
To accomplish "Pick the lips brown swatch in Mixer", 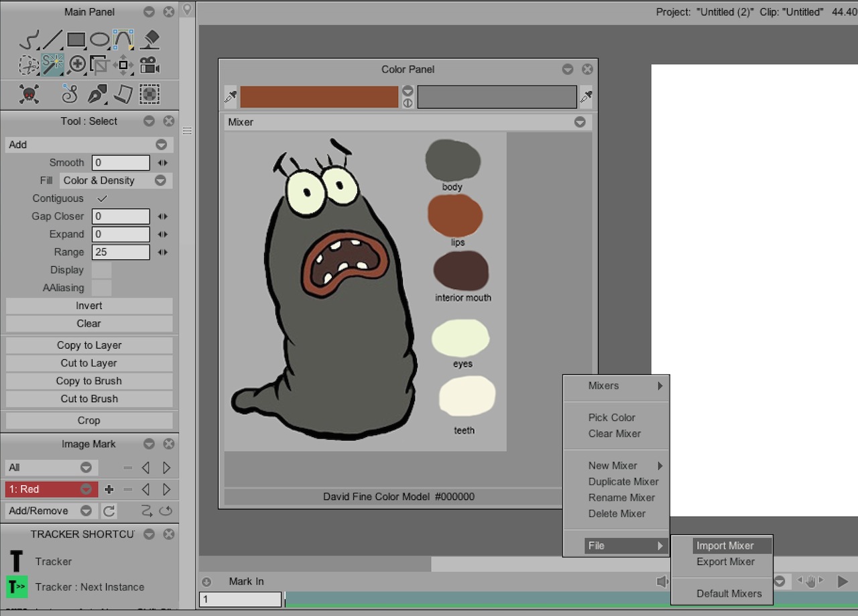I will click(455, 215).
